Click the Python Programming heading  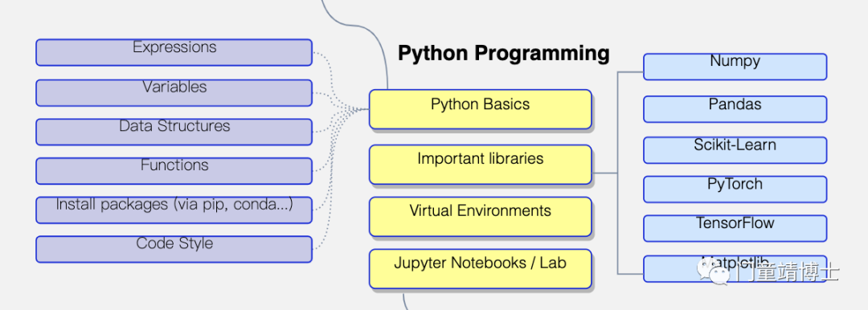pyautogui.click(x=504, y=54)
